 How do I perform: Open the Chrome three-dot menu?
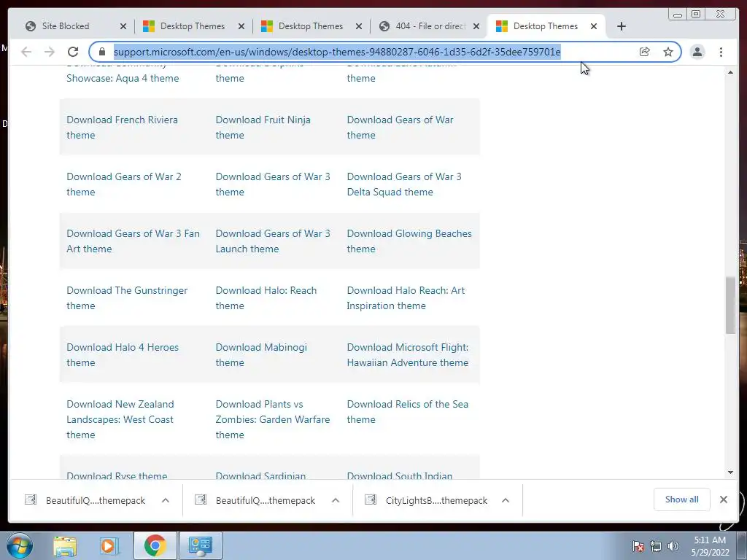721,52
